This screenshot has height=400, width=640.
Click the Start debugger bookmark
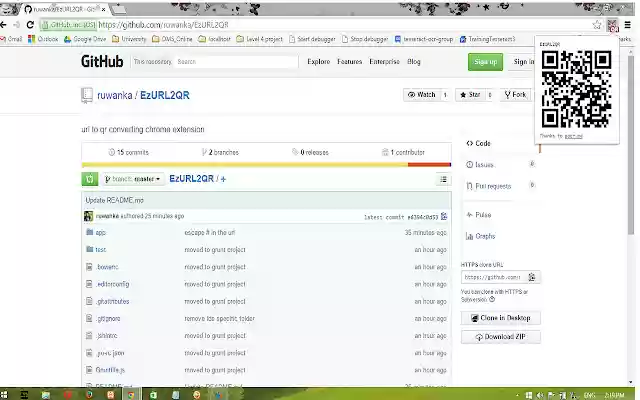pyautogui.click(x=312, y=39)
